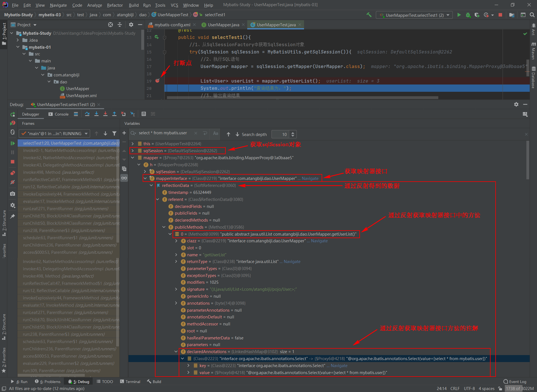Click UTF-8 encoding in status bar
The width and height of the screenshot is (537, 392).
tap(469, 388)
